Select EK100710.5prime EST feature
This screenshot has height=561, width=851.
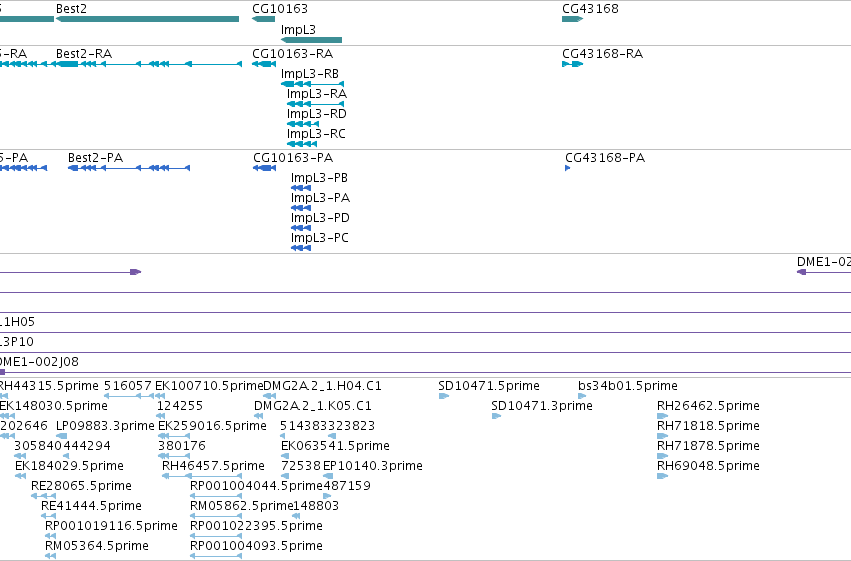pos(160,396)
